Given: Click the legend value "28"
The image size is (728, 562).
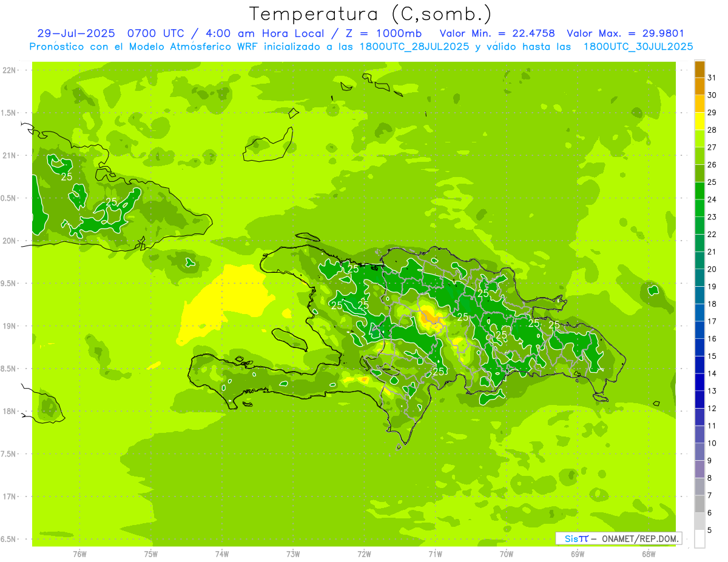Looking at the screenshot, I should click(712, 130).
